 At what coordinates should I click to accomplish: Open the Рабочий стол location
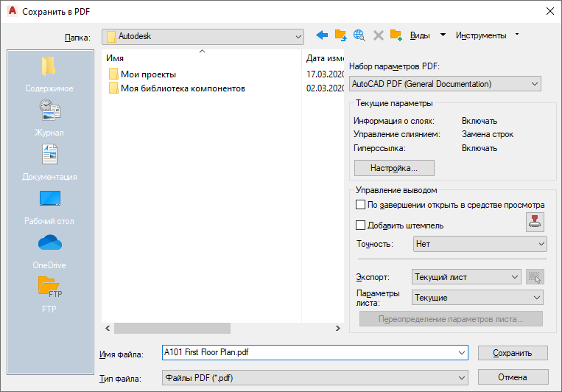click(x=49, y=207)
